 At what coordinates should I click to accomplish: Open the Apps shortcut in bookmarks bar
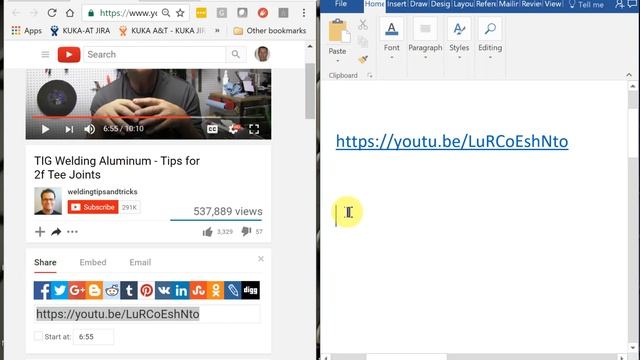click(27, 31)
